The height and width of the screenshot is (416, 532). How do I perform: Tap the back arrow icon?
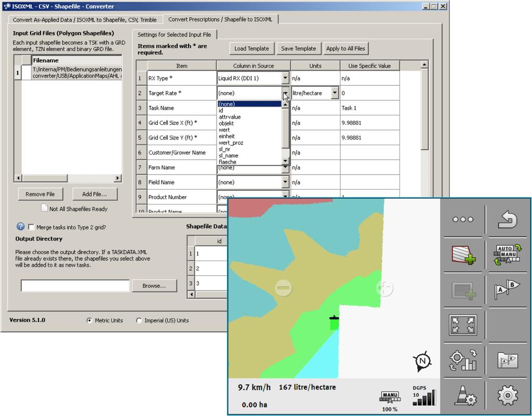point(508,219)
